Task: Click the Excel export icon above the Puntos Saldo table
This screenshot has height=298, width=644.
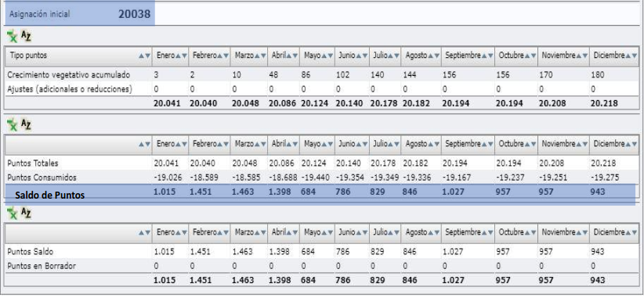Action: pos(13,213)
